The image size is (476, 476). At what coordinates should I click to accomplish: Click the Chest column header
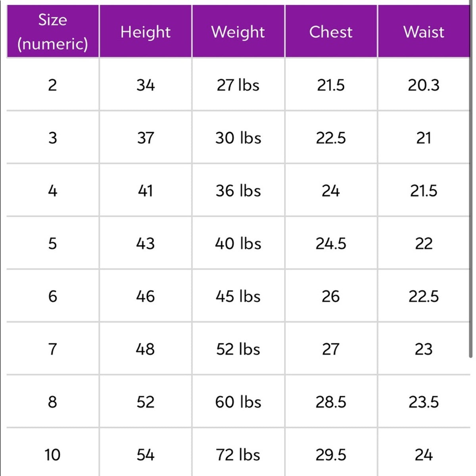click(331, 31)
